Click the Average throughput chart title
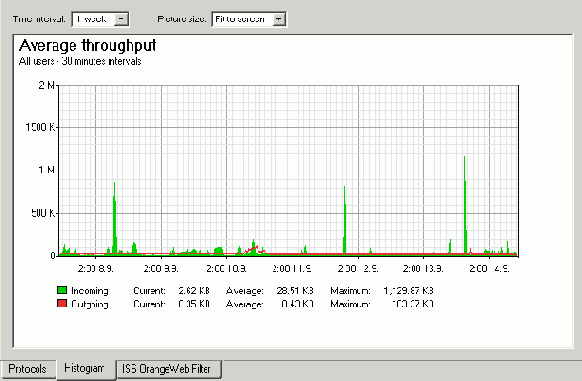 click(x=88, y=46)
